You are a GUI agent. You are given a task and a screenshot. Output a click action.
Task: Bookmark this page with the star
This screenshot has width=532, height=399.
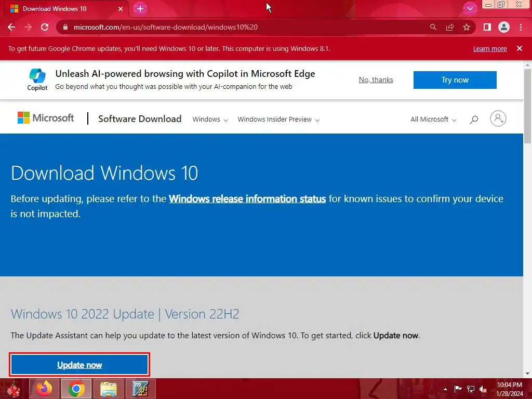(x=467, y=27)
